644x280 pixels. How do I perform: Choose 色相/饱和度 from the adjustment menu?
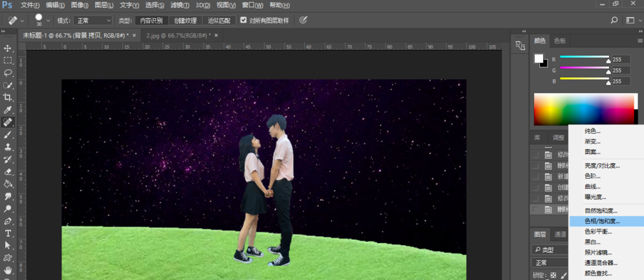click(x=602, y=221)
